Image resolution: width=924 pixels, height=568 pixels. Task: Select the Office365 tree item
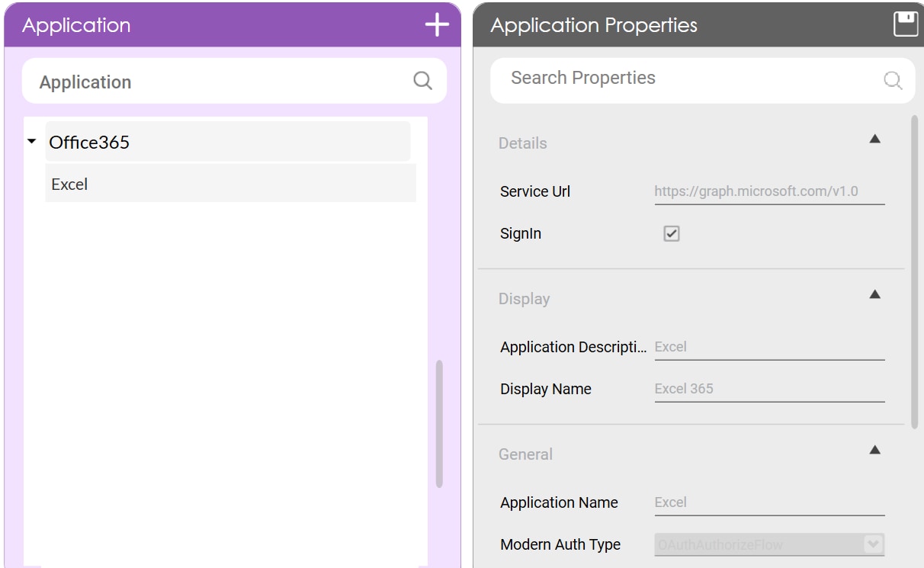pos(227,142)
